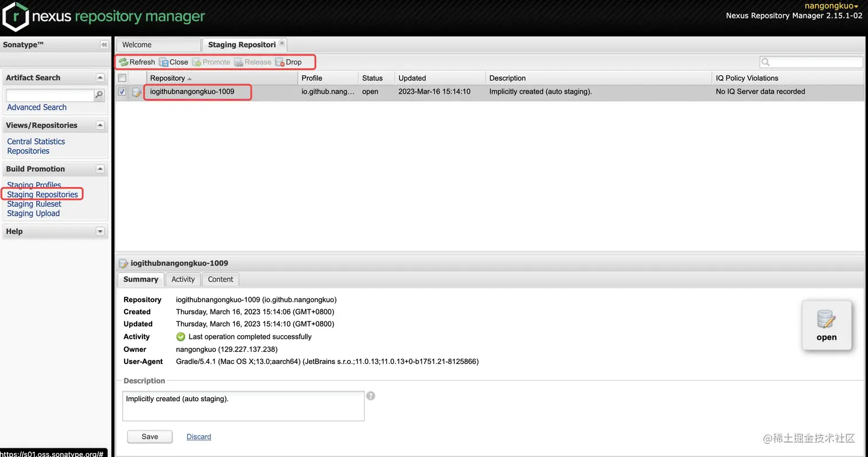The width and height of the screenshot is (868, 457).
Task: Click the Release toolbar button
Action: coord(253,62)
